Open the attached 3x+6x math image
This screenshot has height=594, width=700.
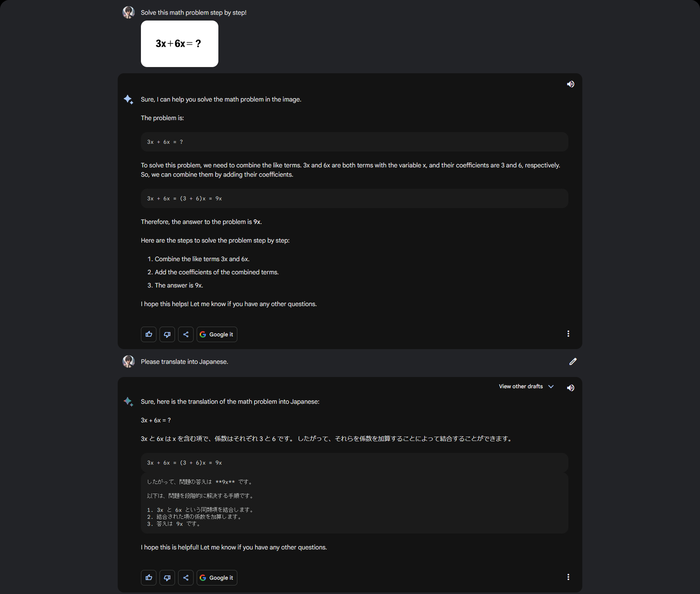coord(180,44)
